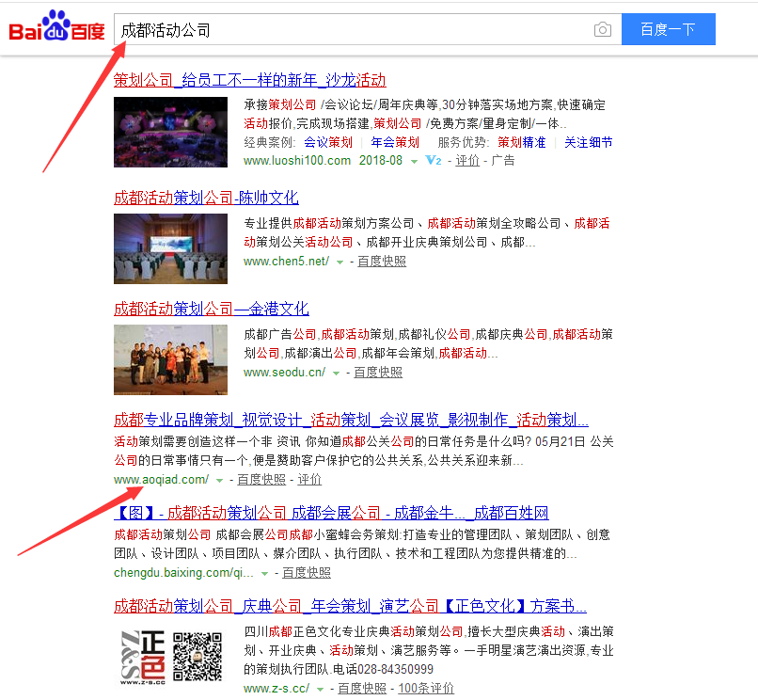Screen dimensions: 758x700
Task: Visit www.luoshi100.com URL
Action: point(297,161)
